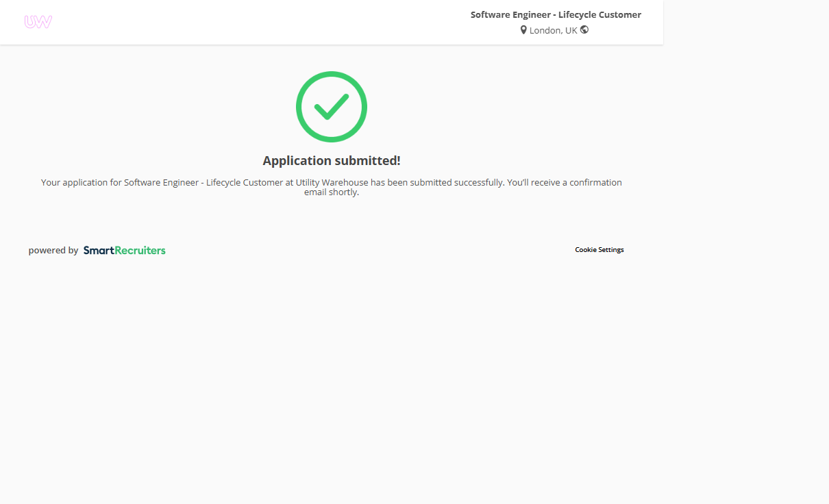Click the location pin icon
This screenshot has width=829, height=504.
523,30
